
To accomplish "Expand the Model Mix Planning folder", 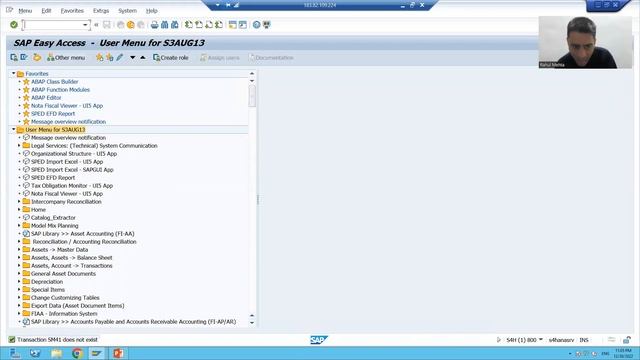I will (x=19, y=225).
